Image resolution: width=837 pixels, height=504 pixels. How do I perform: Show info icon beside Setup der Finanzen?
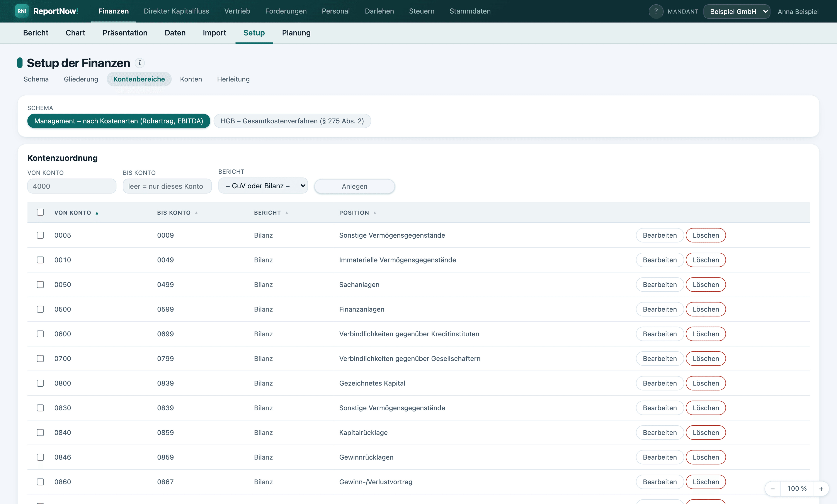coord(140,63)
